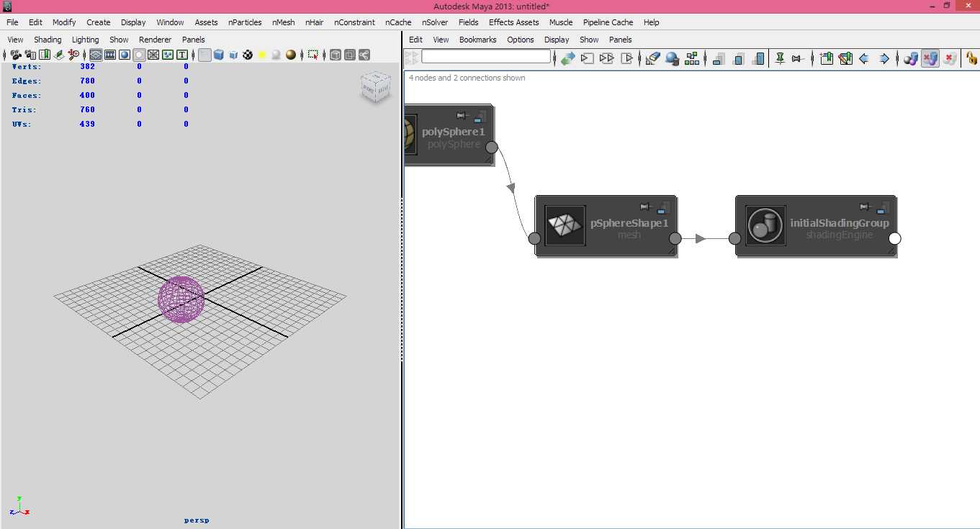Open the viewport Shading menu
Image resolution: width=980 pixels, height=529 pixels.
pos(48,40)
